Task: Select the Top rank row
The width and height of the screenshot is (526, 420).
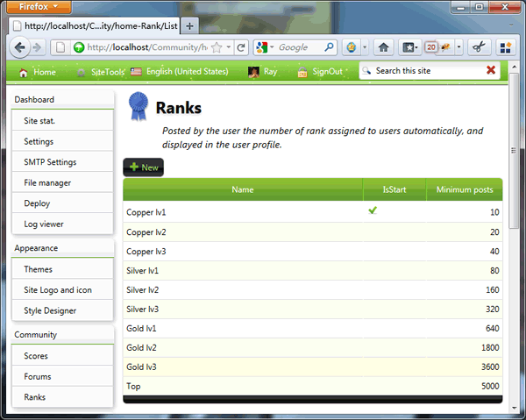Action: 313,386
